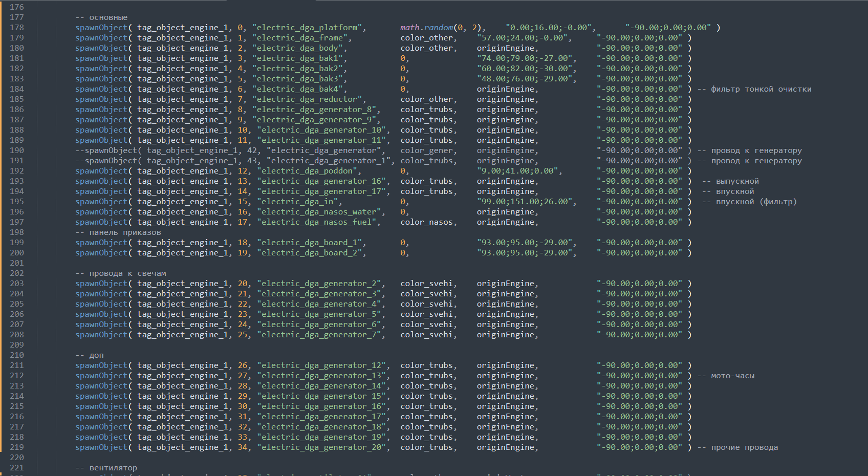Click originEngine on line 219
Viewport: 868px width, 476px height.
point(505,447)
